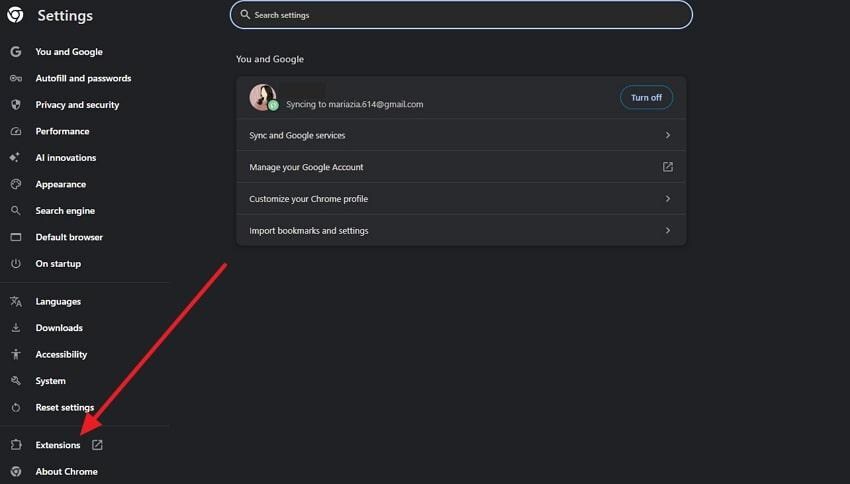Open Autofill and passwords section
Screen dimensions: 850x484
pyautogui.click(x=83, y=78)
